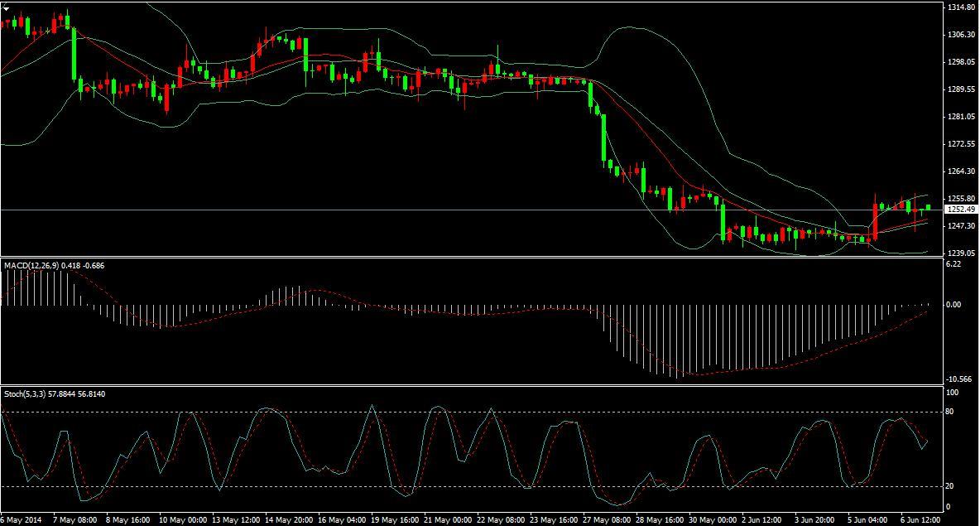Screen dimensions: 980x526
Task: Click the 1239.05 price axis label
Action: pyautogui.click(x=961, y=253)
